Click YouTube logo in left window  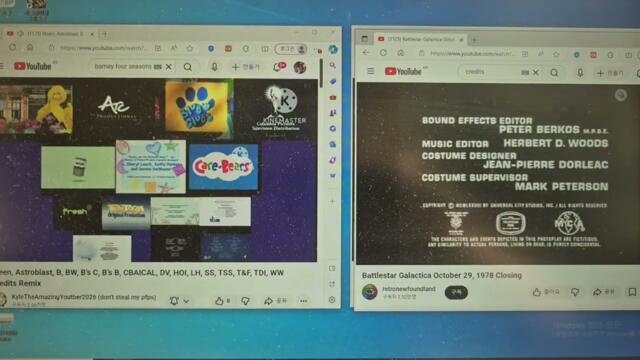tap(33, 66)
